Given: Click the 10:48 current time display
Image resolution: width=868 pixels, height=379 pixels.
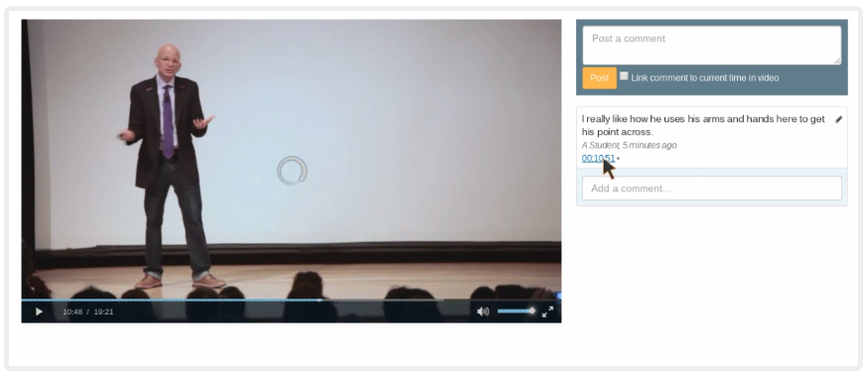Looking at the screenshot, I should 72,313.
